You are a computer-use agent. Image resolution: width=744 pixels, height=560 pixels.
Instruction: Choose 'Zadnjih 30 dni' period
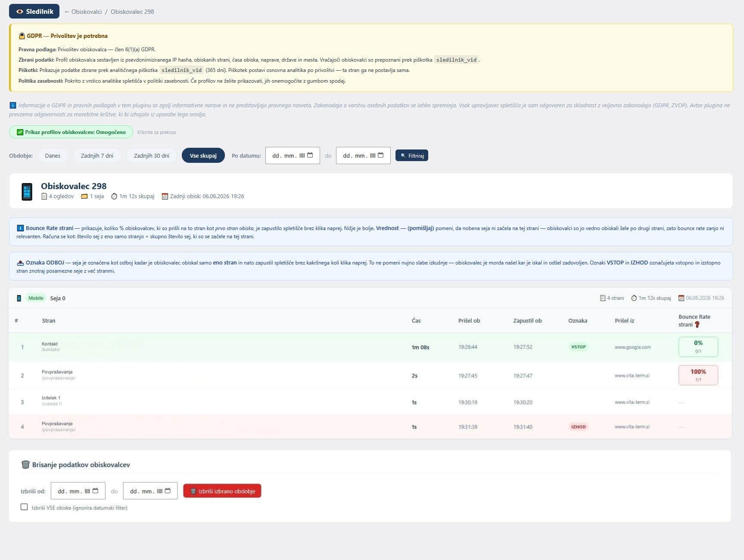click(x=151, y=156)
